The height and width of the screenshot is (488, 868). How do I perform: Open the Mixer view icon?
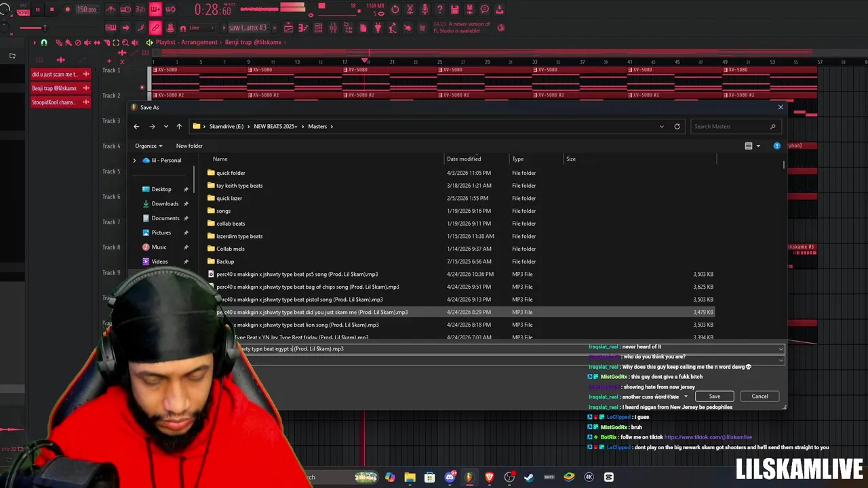point(334,28)
